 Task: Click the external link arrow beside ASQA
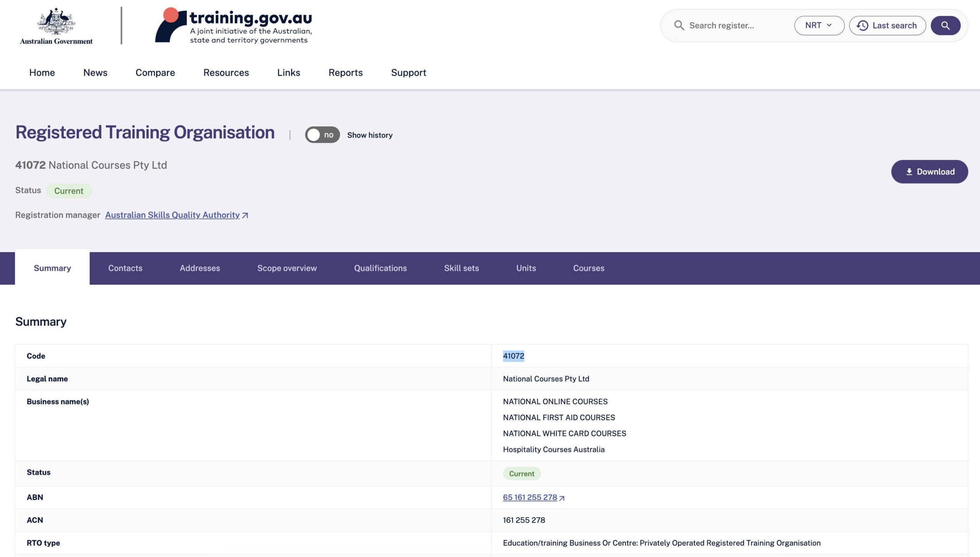245,215
